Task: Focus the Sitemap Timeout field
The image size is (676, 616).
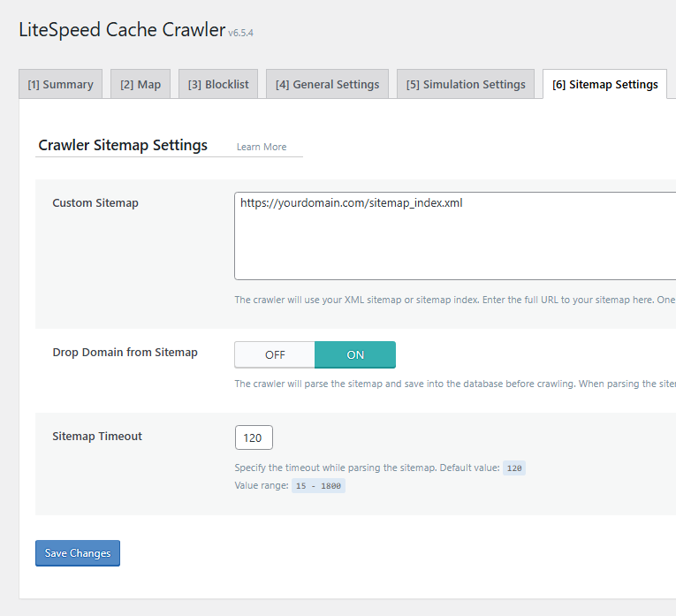Action: point(254,437)
